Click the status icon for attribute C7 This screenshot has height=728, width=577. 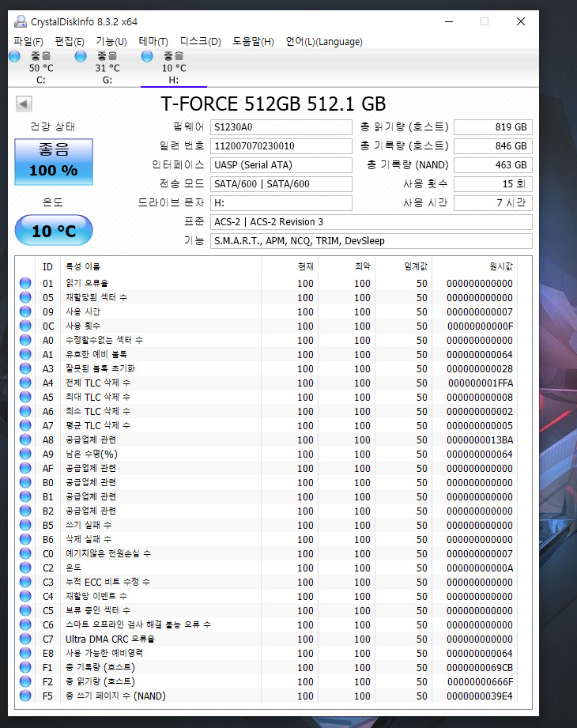point(25,639)
